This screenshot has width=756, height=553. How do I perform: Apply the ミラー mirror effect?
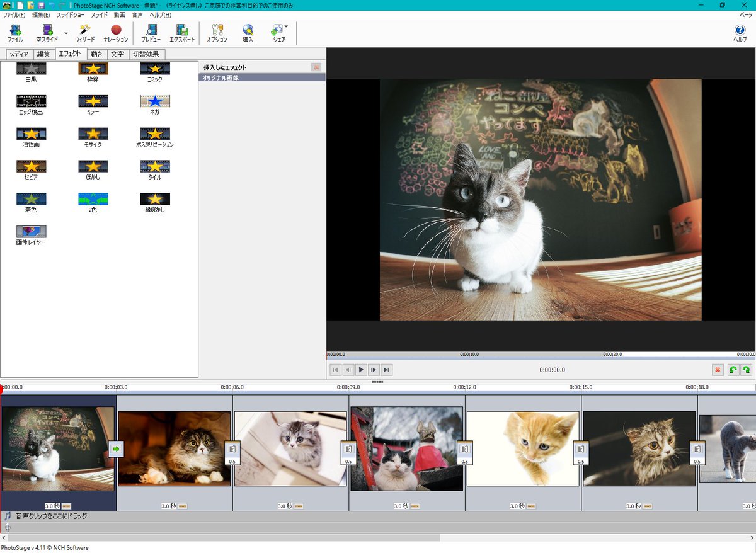point(93,105)
